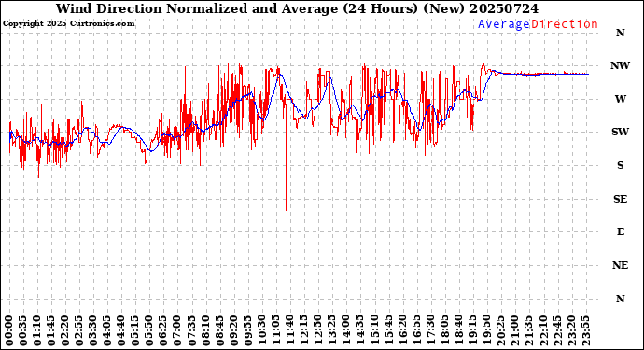Click the 06:25 time axis label
This screenshot has height=350, width=644.
[163, 330]
